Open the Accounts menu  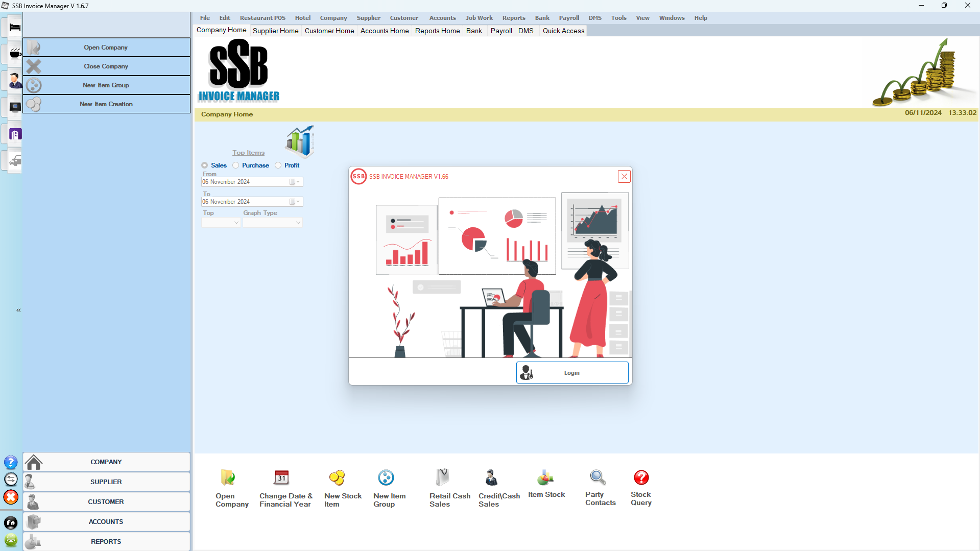(x=442, y=18)
